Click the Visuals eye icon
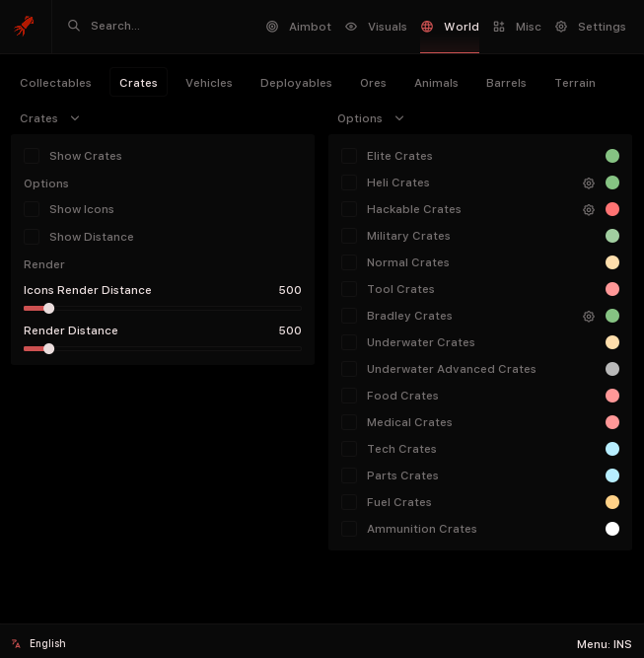 351,27
